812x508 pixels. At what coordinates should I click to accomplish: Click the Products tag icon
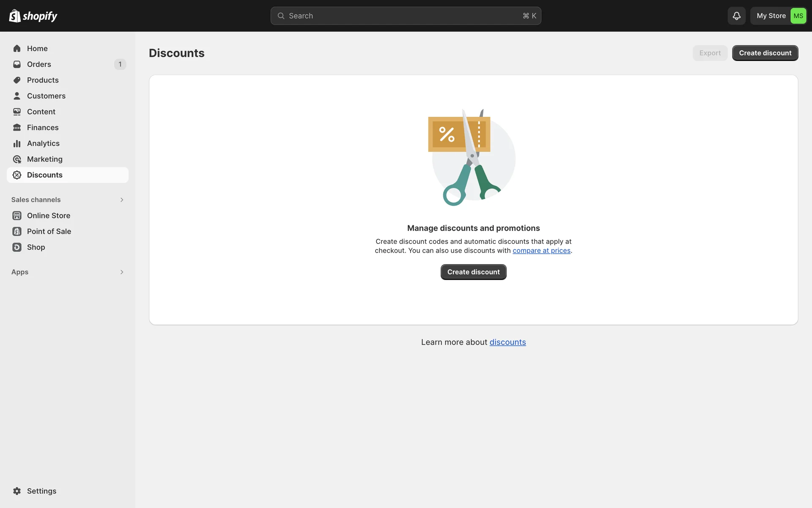(17, 80)
